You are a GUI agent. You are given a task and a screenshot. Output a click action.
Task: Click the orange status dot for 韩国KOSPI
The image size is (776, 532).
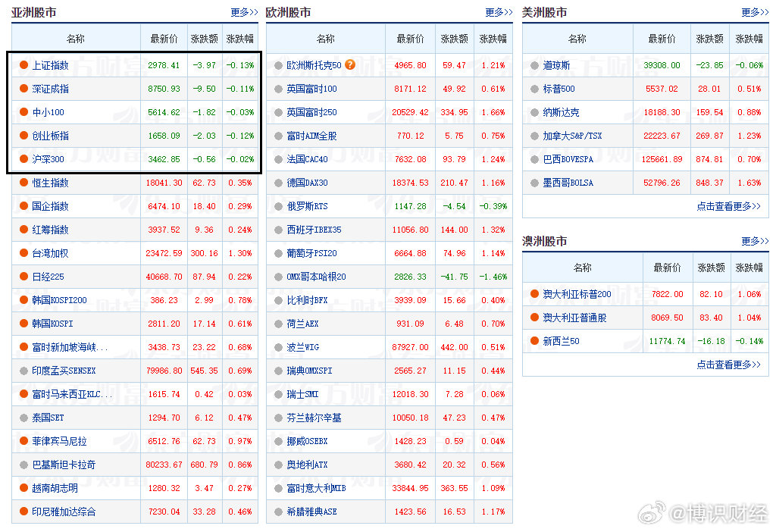23,324
